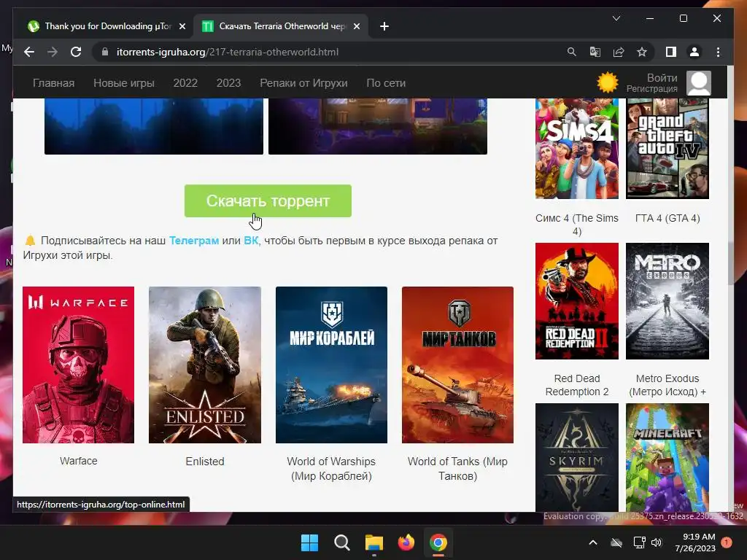Viewport: 747px width, 560px height.
Task: Open Google Translate icon in address bar
Action: coord(595,52)
